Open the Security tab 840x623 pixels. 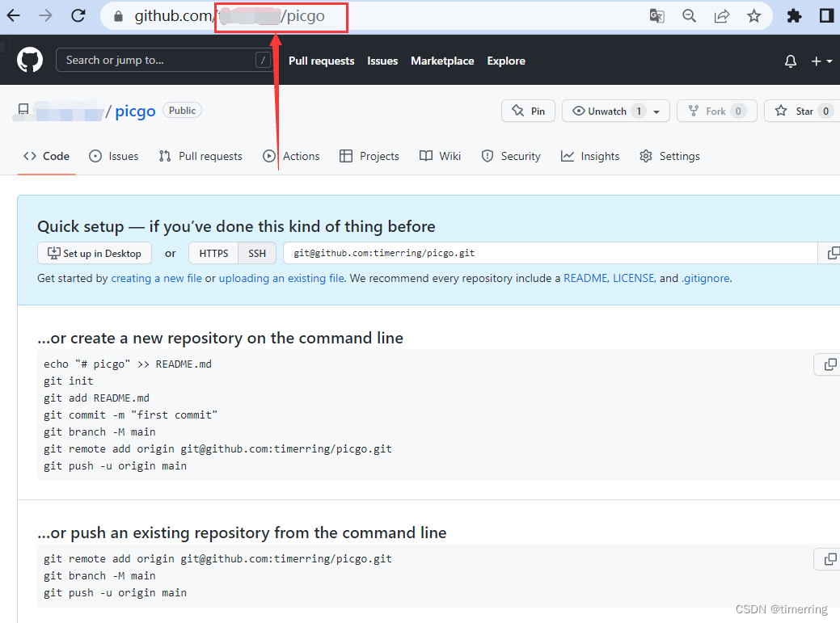pyautogui.click(x=510, y=156)
